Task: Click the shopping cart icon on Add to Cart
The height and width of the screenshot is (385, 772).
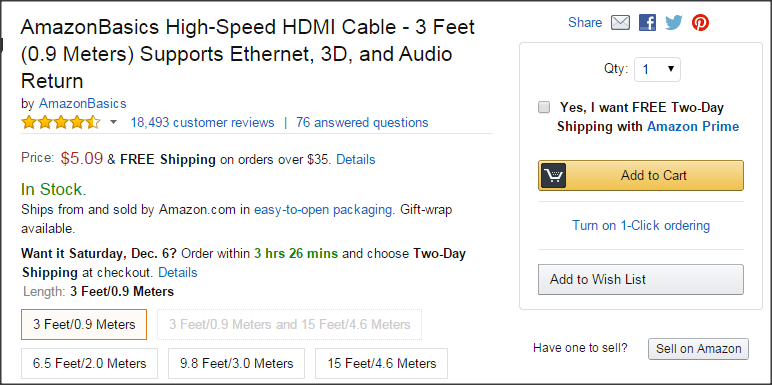Action: click(553, 175)
